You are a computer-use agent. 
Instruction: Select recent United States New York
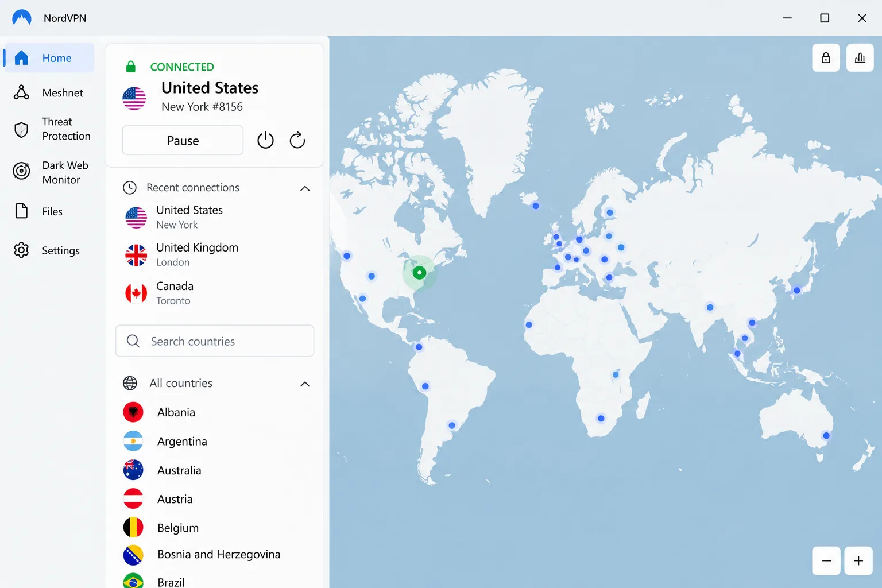214,217
